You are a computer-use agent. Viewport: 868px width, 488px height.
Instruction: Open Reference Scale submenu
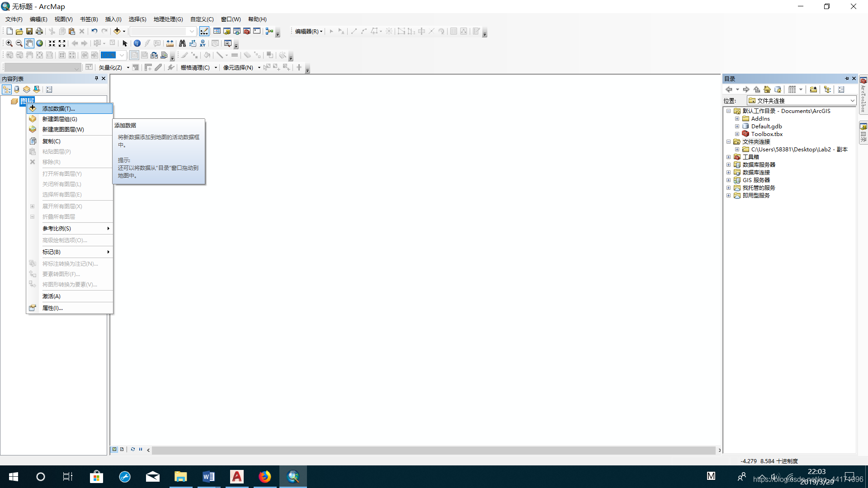point(70,228)
